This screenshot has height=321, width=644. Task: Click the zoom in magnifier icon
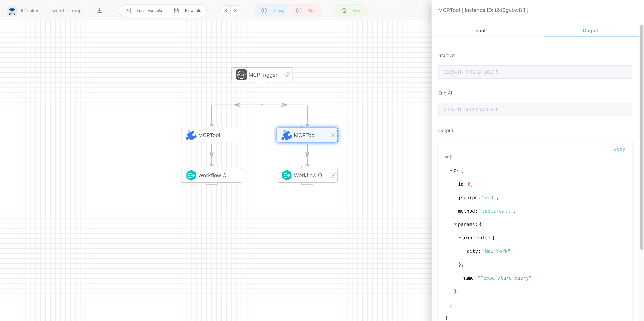(236, 11)
